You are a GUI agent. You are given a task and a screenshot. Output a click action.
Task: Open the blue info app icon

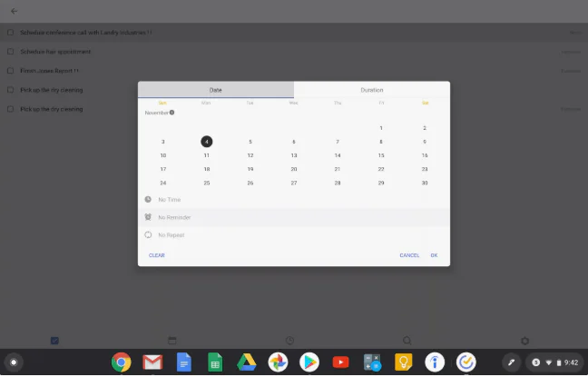click(x=435, y=362)
